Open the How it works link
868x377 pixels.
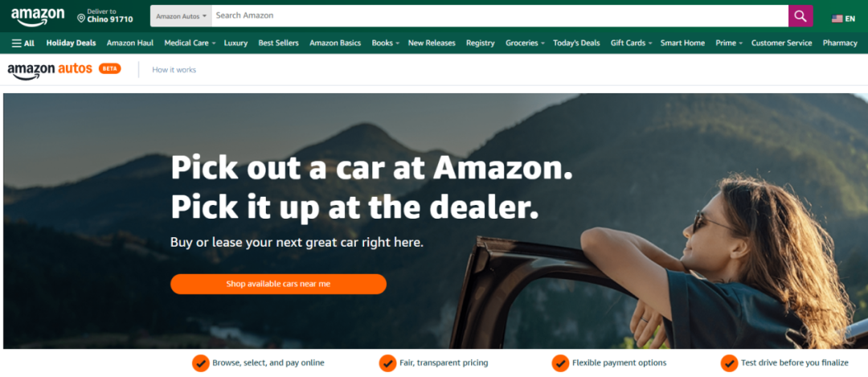click(174, 70)
